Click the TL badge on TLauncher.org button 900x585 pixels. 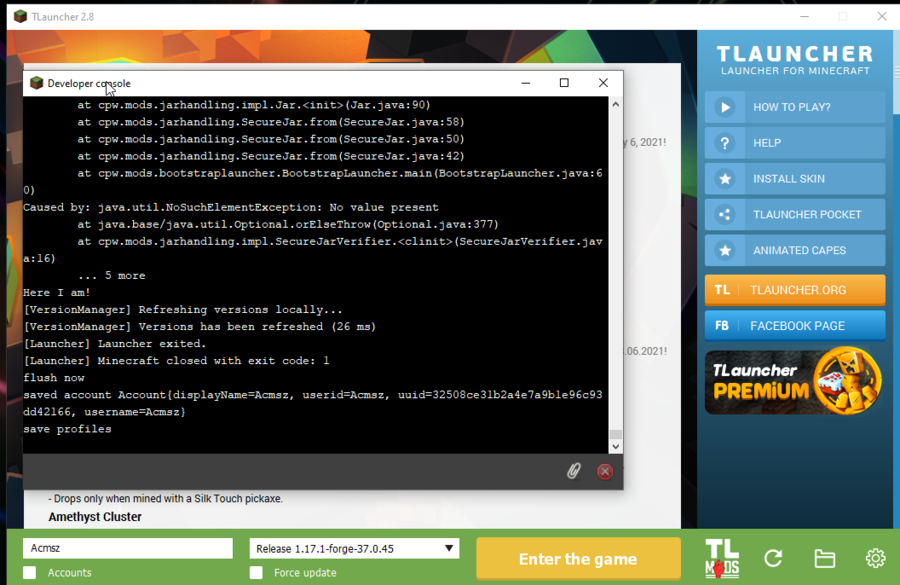click(x=722, y=290)
